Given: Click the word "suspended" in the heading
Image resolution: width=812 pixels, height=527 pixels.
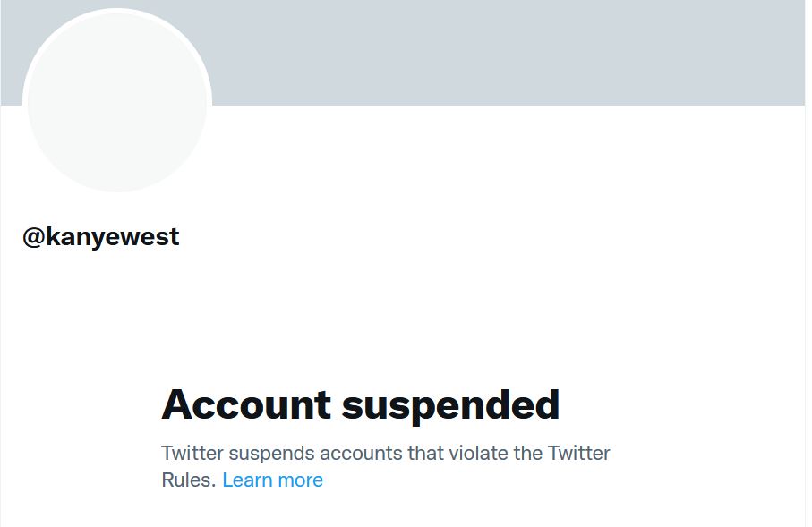Looking at the screenshot, I should [x=450, y=406].
